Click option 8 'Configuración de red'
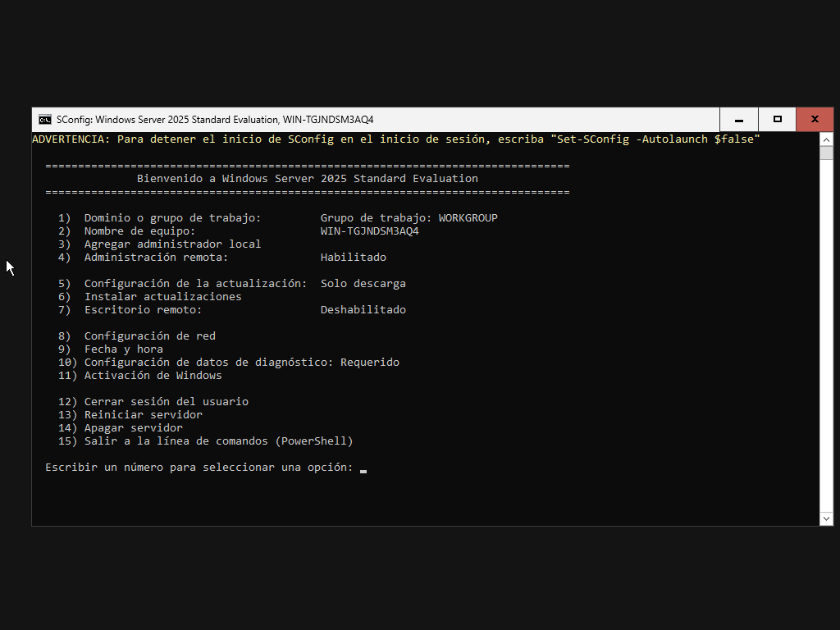 [x=137, y=336]
